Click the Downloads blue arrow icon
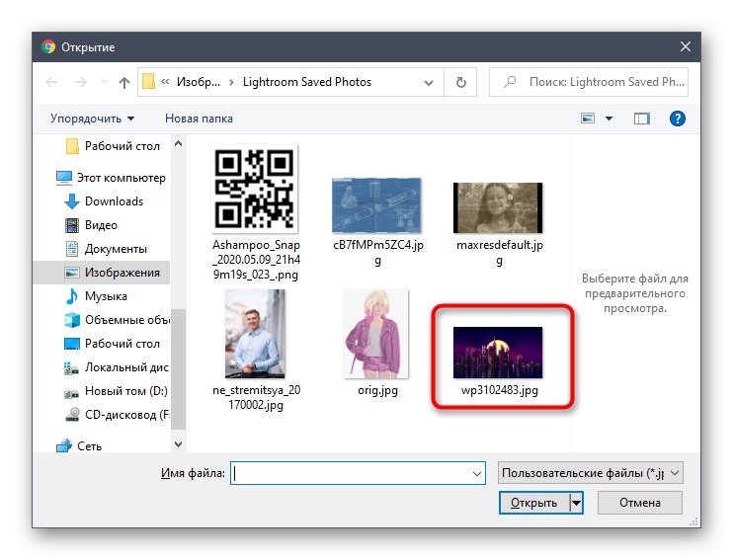Viewport: 733px width, 560px height. [x=71, y=201]
